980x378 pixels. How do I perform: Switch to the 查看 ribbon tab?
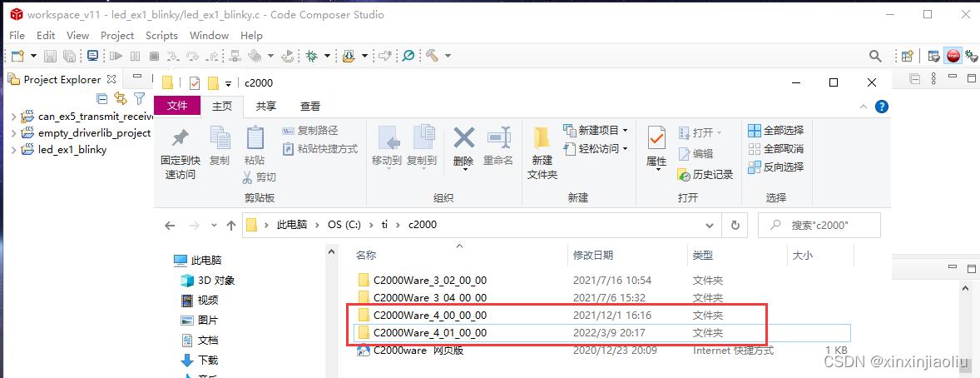pos(310,107)
